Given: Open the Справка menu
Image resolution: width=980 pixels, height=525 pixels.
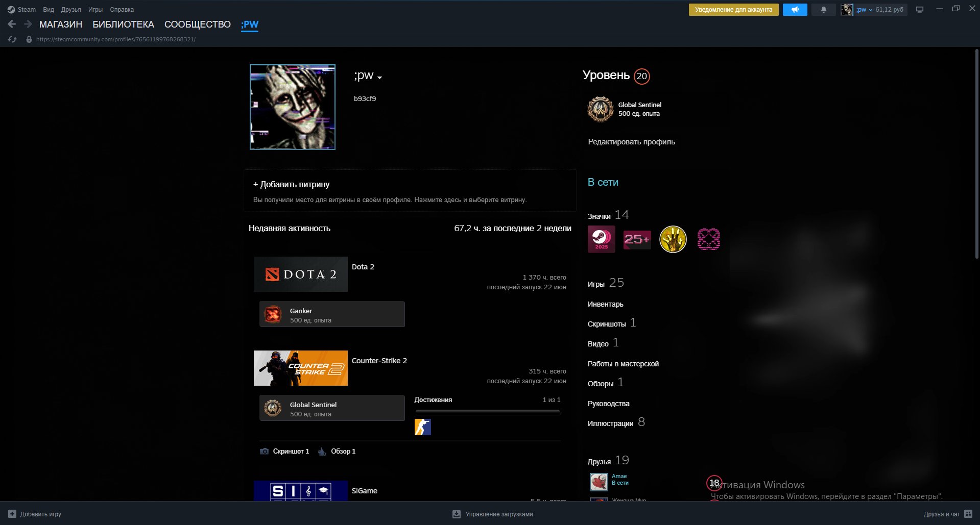Looking at the screenshot, I should pyautogui.click(x=122, y=10).
